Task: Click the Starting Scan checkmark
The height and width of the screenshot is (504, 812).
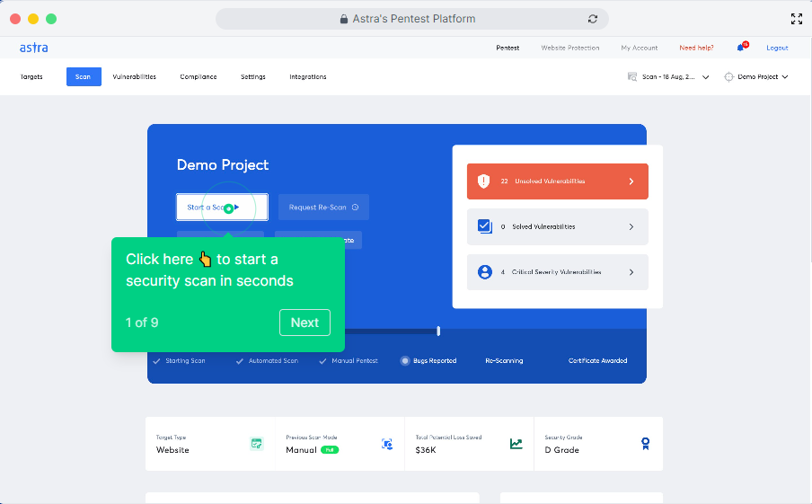Action: tap(156, 361)
